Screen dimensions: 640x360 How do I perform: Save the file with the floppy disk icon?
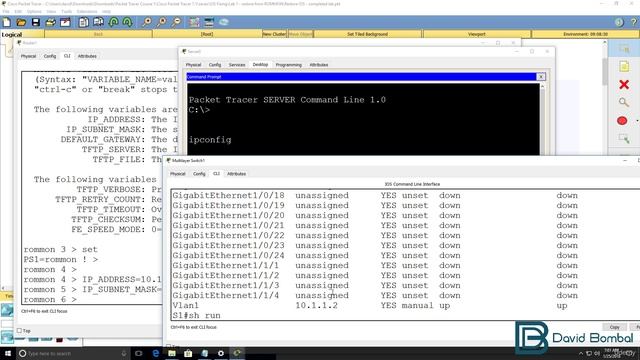click(36, 22)
